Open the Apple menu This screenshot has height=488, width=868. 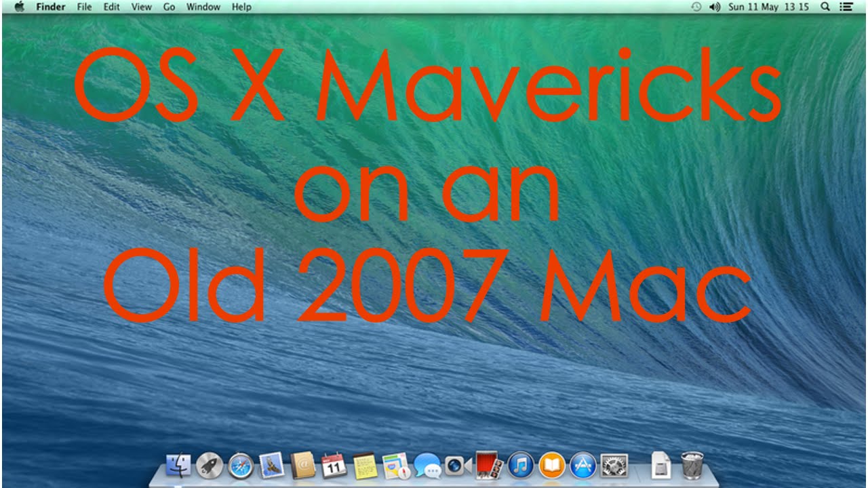click(x=19, y=7)
